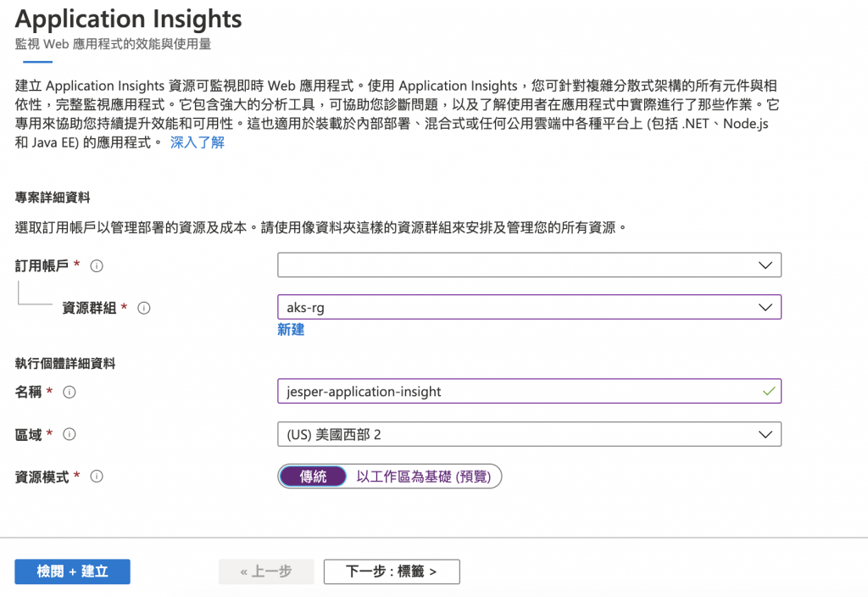The height and width of the screenshot is (597, 868).
Task: Click info icon next to 區域
Action: click(x=70, y=434)
